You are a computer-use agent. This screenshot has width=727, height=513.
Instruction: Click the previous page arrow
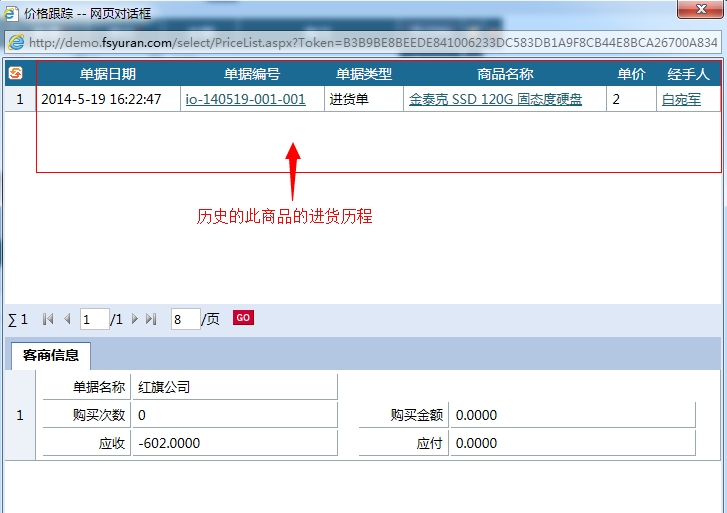[67, 319]
